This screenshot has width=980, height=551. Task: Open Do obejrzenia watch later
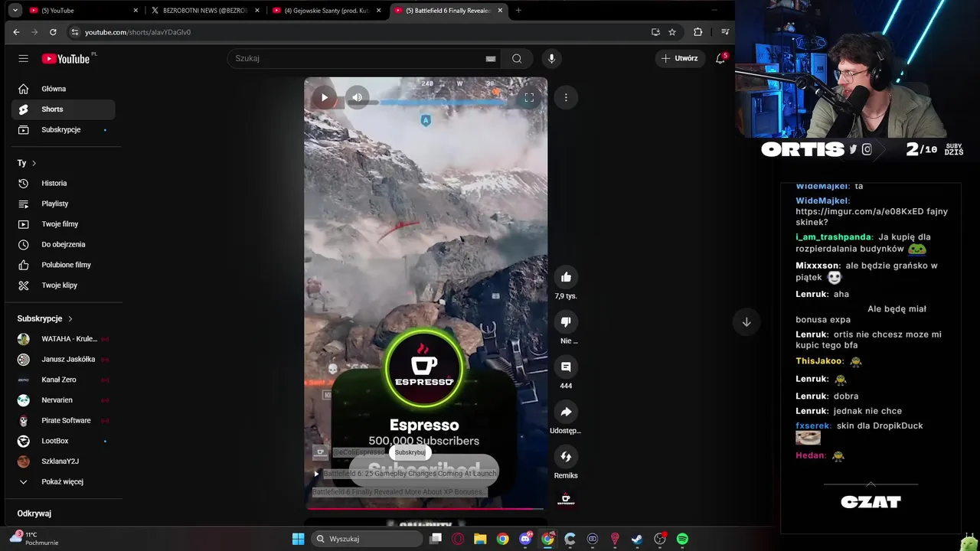[63, 245]
